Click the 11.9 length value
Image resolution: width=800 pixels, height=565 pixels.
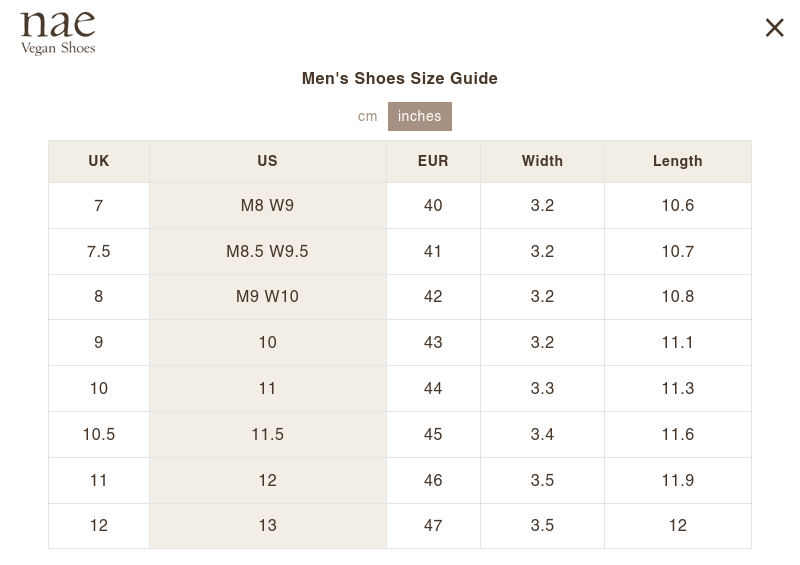coord(678,480)
